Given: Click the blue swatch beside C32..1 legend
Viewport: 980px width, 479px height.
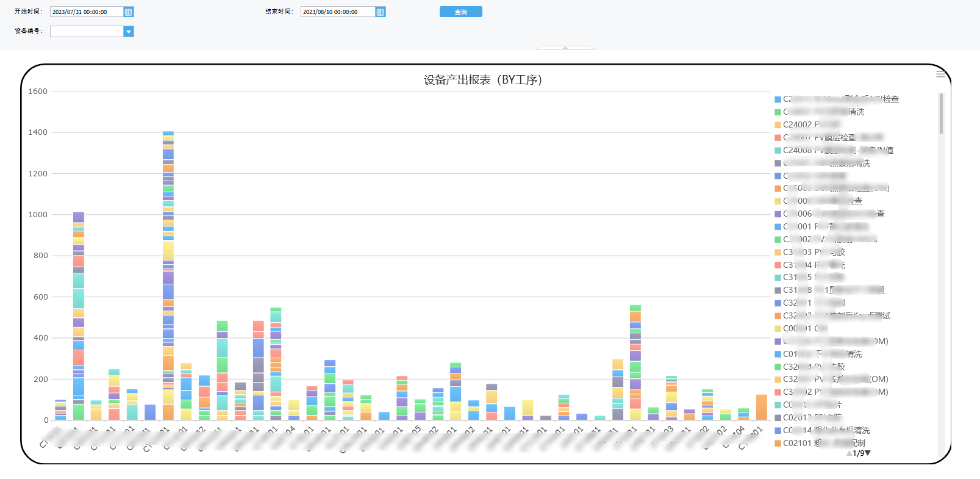Looking at the screenshot, I should coord(778,303).
